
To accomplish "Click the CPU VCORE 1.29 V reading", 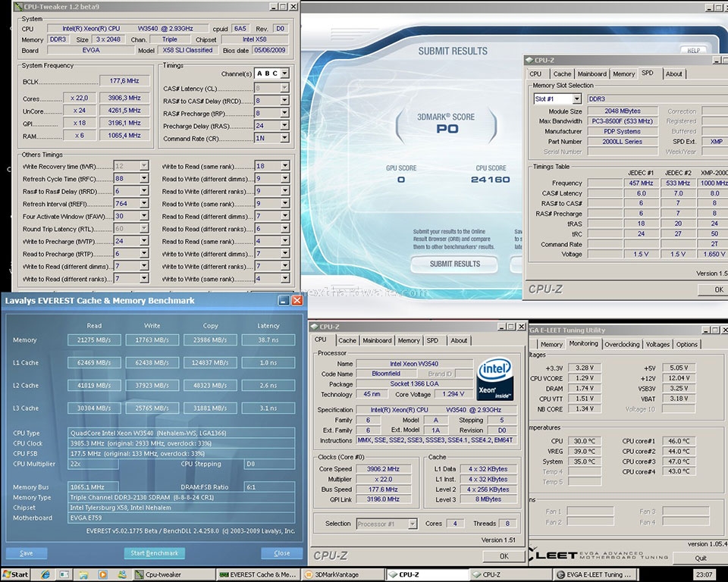I will tap(585, 378).
